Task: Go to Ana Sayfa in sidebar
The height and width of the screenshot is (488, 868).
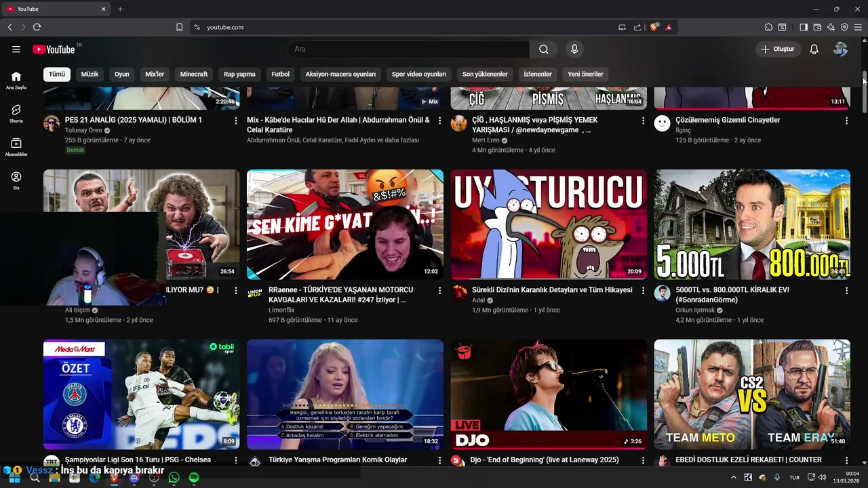Action: (x=16, y=80)
